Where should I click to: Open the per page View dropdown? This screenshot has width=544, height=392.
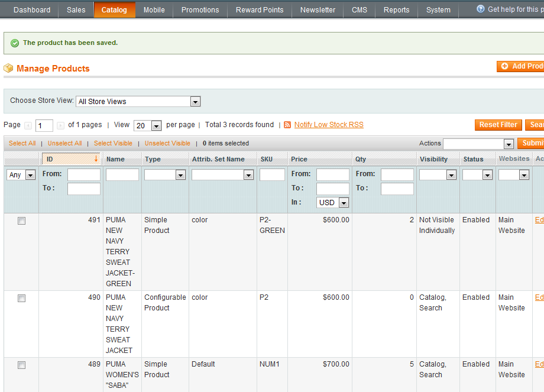click(147, 125)
